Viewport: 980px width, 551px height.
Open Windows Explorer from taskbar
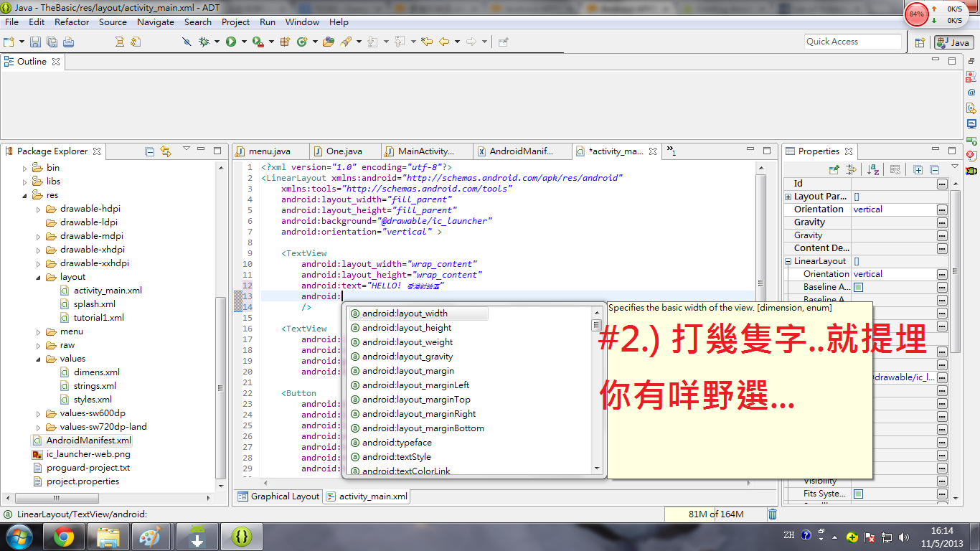(x=108, y=537)
